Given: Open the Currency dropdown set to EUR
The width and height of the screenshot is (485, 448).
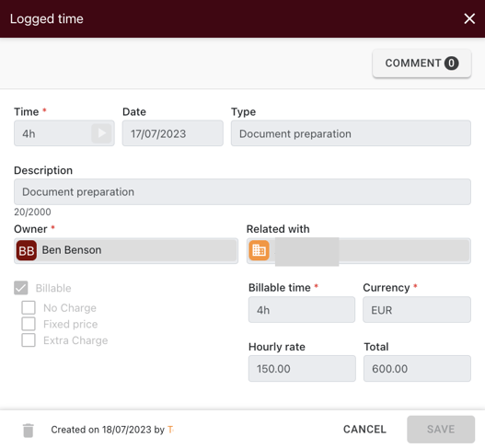Looking at the screenshot, I should click(417, 309).
